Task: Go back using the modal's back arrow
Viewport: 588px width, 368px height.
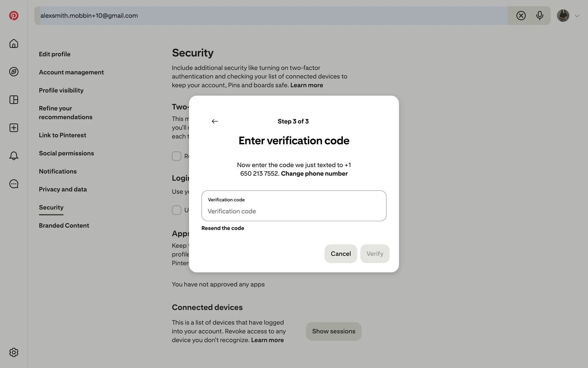Action: tap(215, 121)
